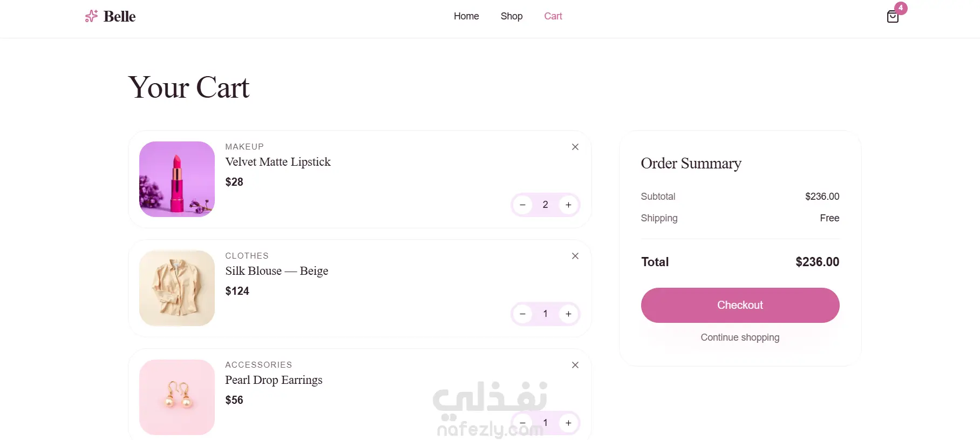
Task: Click the Pearl Drop Earrings title
Action: pos(274,380)
